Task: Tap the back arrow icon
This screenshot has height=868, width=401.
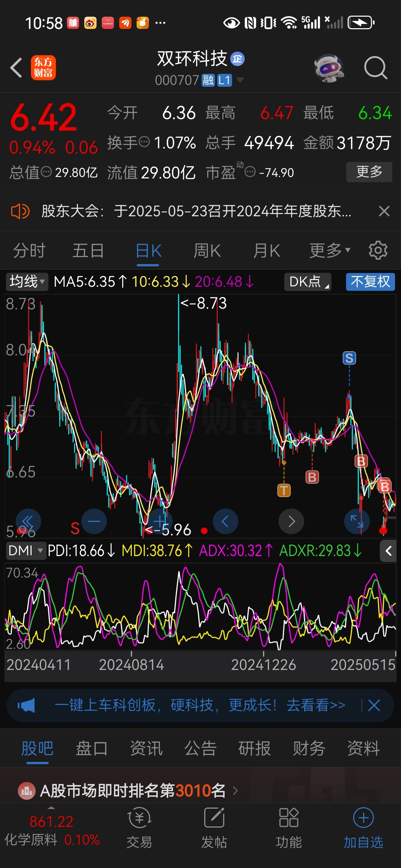Action: (x=16, y=68)
